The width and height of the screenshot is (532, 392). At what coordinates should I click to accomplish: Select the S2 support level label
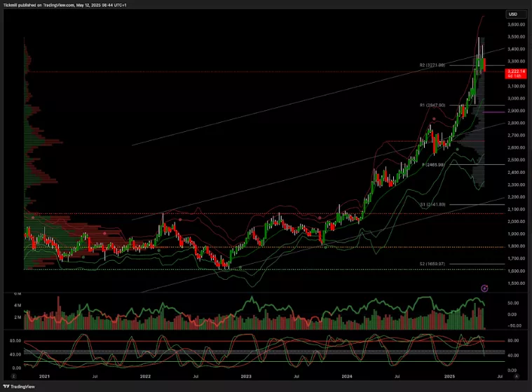(x=432, y=264)
